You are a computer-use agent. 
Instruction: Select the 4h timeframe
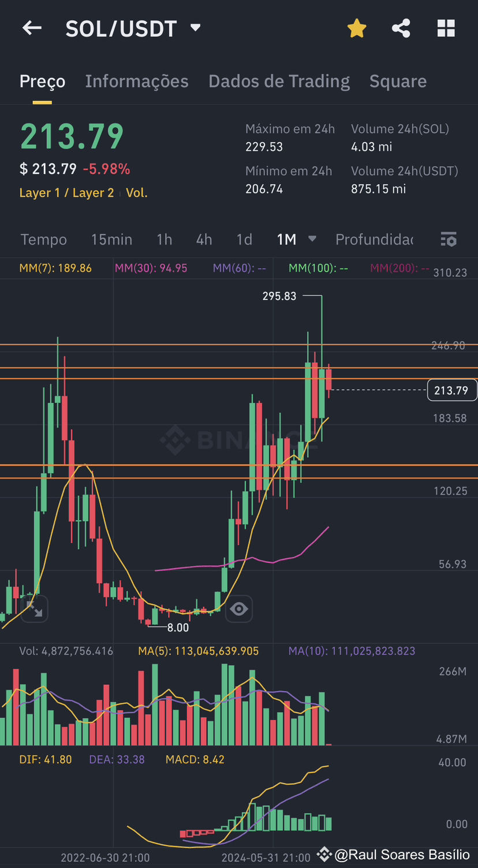[204, 239]
